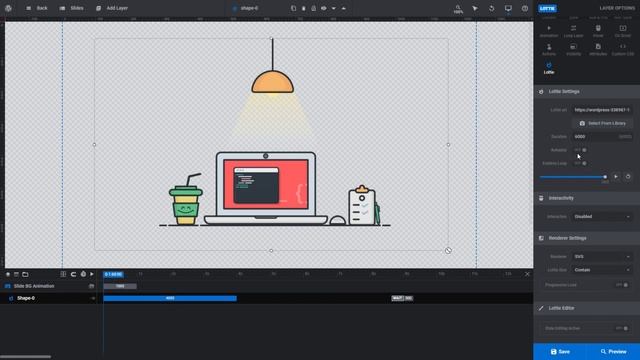Play the timeline animation
Image resolution: width=640 pixels, height=360 pixels.
[x=92, y=274]
